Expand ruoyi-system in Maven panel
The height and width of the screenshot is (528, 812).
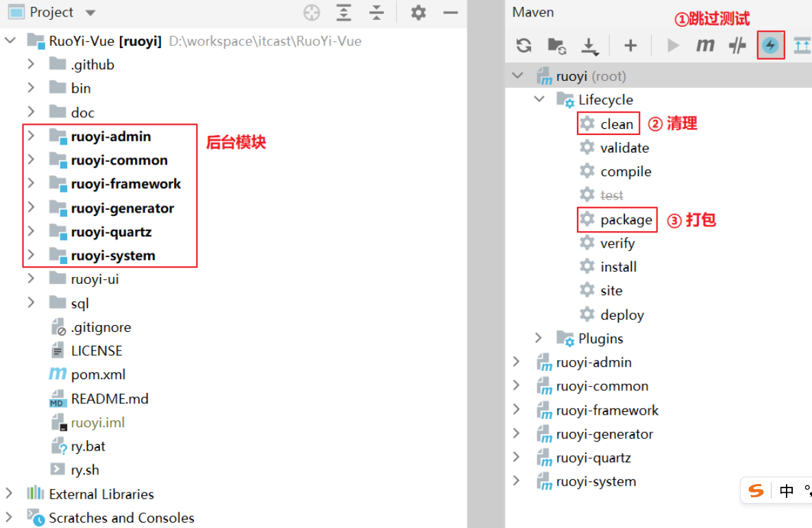(x=516, y=481)
